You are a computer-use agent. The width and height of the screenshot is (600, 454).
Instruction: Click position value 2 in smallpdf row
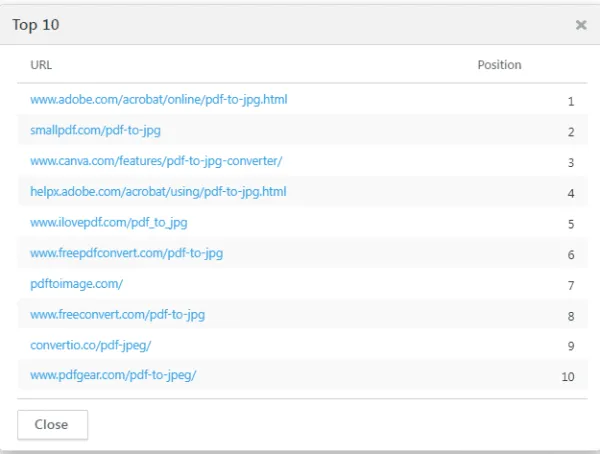(x=571, y=132)
